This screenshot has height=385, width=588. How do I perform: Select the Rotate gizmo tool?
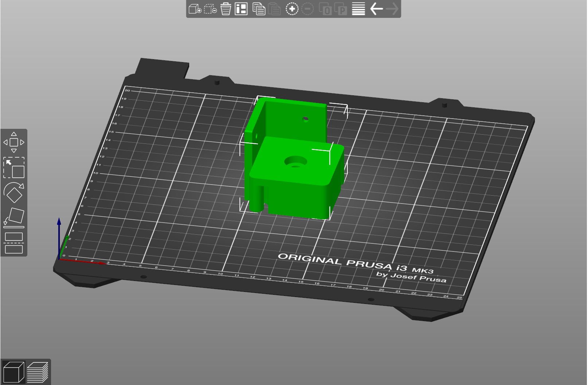[x=14, y=193]
